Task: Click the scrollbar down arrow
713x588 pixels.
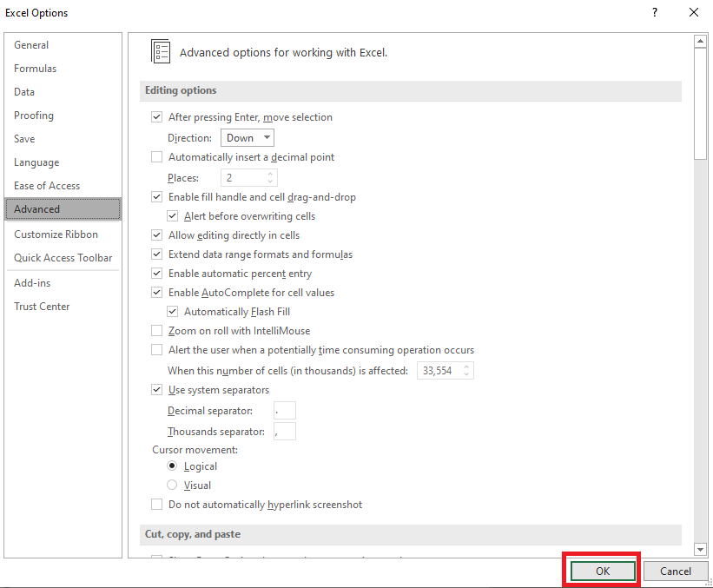Action: (700, 549)
